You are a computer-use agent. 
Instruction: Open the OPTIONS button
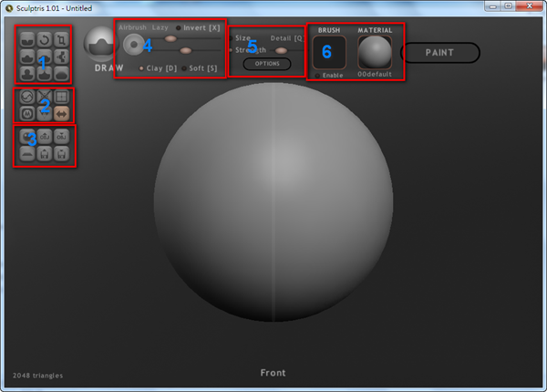tap(267, 64)
